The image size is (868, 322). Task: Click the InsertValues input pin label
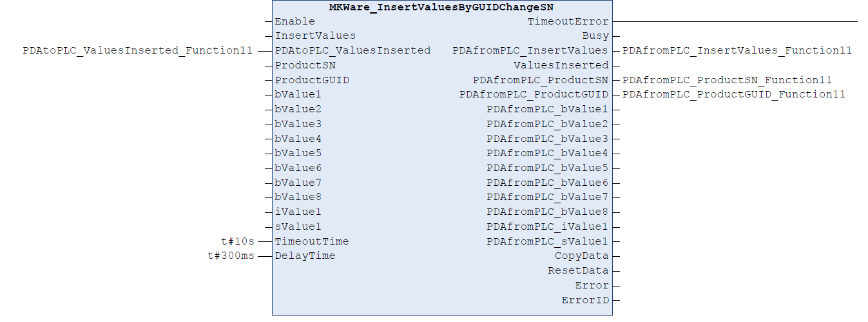click(314, 35)
